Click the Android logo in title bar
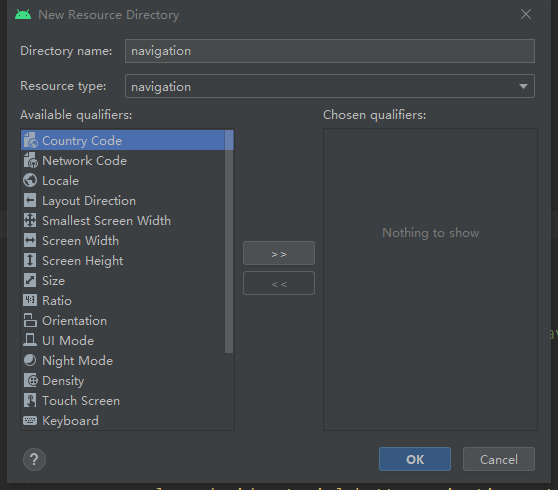 click(x=23, y=15)
